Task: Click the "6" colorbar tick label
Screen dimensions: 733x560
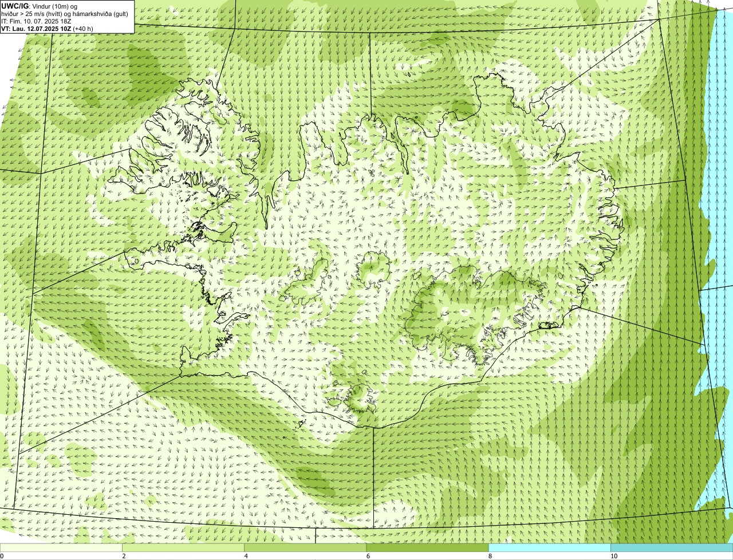Action: 368,556
